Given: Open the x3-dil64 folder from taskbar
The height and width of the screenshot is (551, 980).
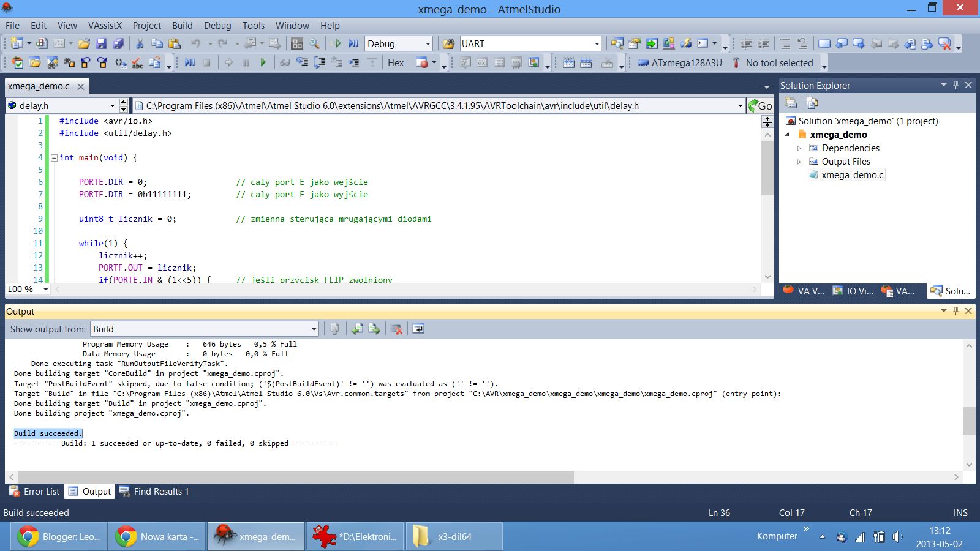Looking at the screenshot, I should pos(454,536).
